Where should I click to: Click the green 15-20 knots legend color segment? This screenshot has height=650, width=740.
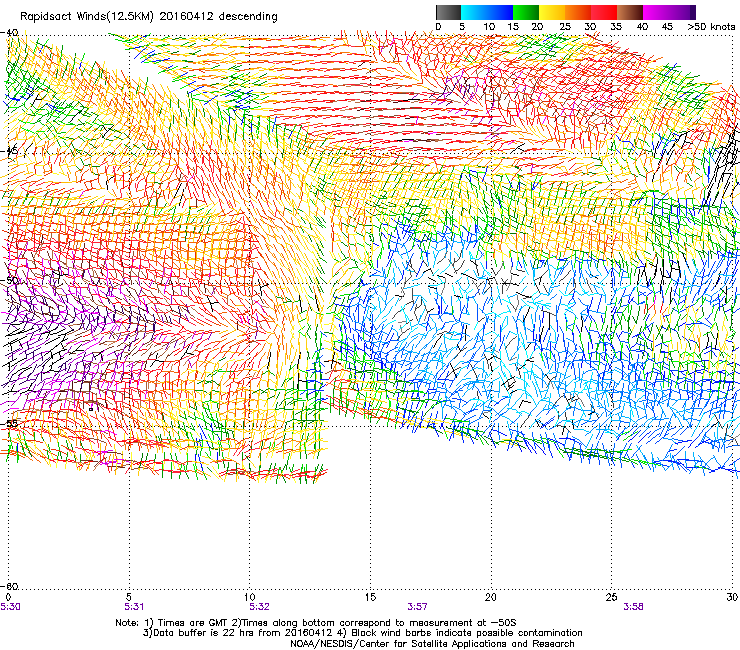526,12
